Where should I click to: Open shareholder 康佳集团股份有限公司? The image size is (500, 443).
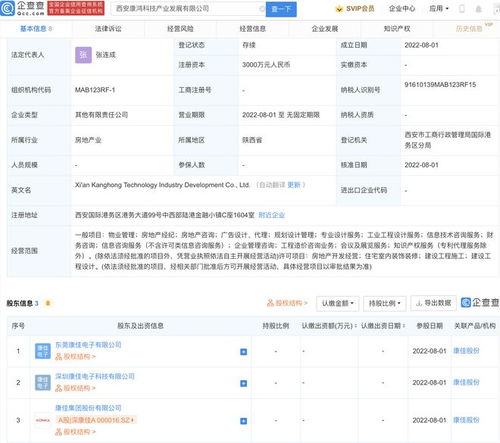(x=88, y=408)
